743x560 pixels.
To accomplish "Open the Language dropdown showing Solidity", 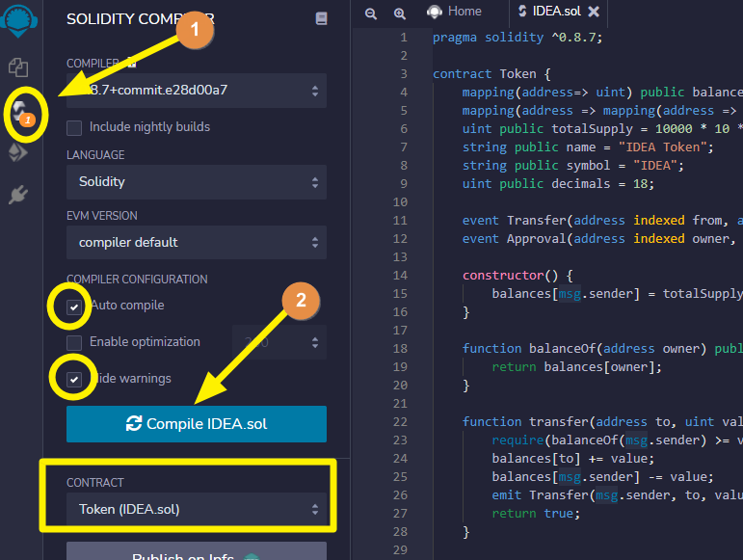I will point(197,182).
